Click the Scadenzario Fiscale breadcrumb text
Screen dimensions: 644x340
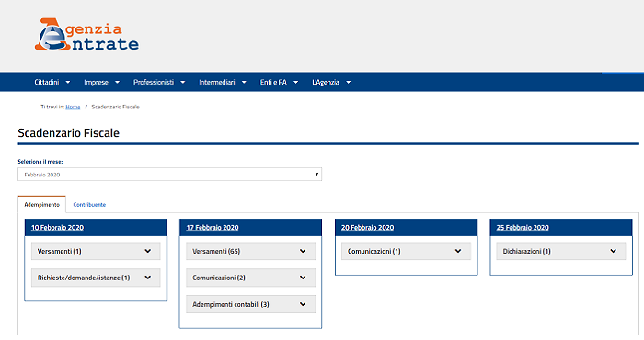[x=115, y=107]
